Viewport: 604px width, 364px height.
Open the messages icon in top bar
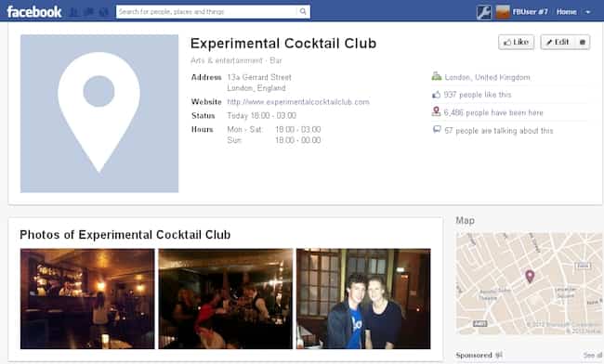(x=89, y=12)
